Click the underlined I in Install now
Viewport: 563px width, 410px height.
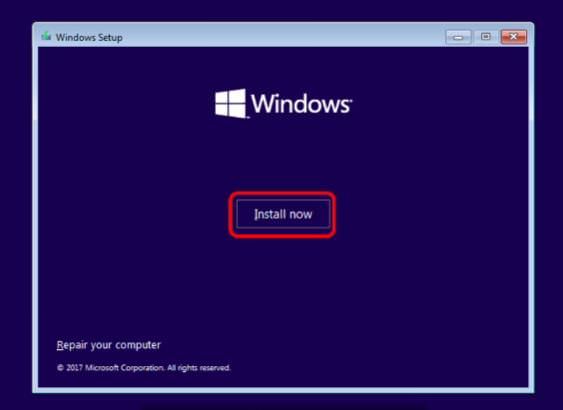click(x=256, y=214)
